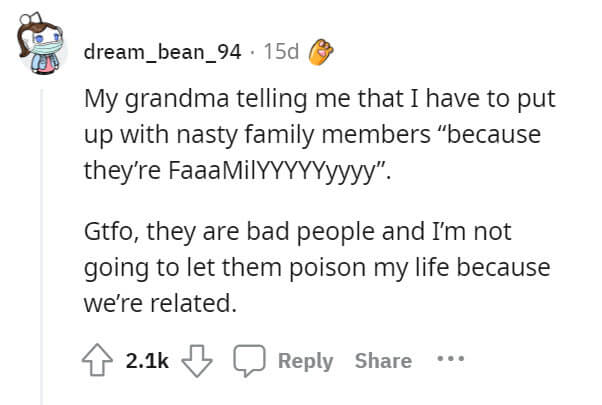602x405 pixels.
Task: Open the commenter's masked snoo avatar
Action: (x=41, y=48)
